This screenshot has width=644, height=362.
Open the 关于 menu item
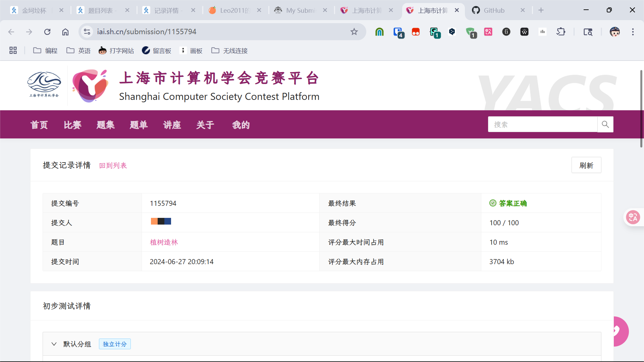click(x=205, y=125)
